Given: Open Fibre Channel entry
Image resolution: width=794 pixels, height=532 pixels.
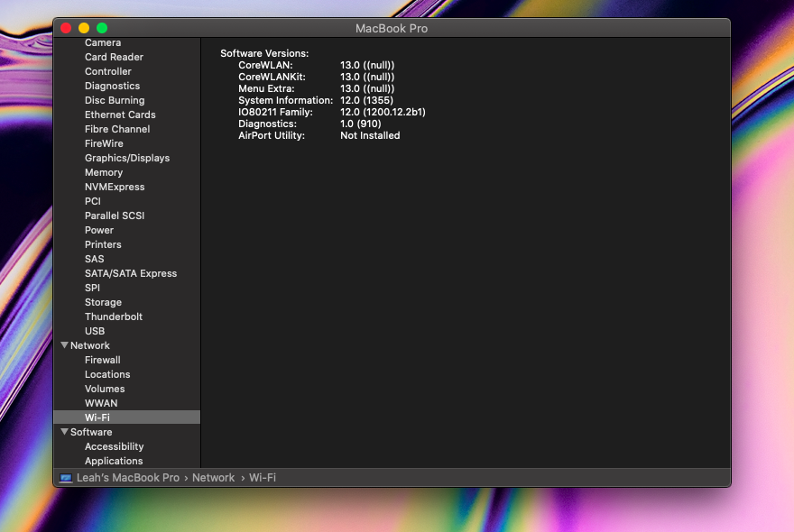Looking at the screenshot, I should (x=117, y=129).
